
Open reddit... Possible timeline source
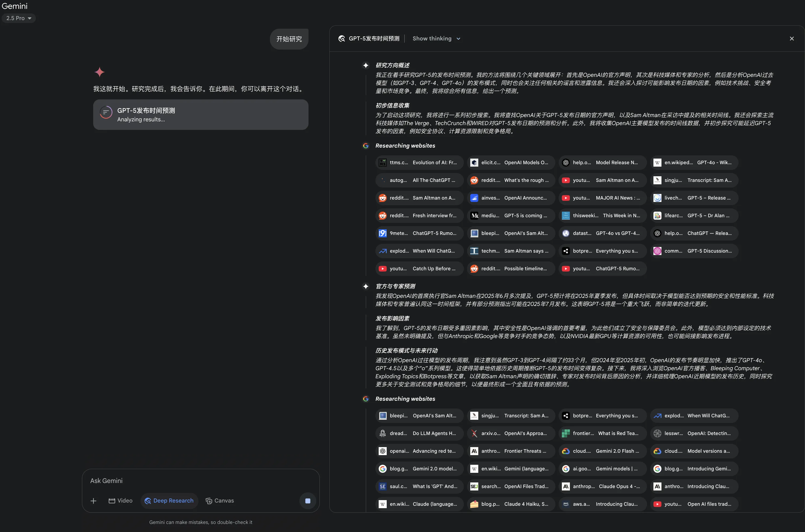511,268
